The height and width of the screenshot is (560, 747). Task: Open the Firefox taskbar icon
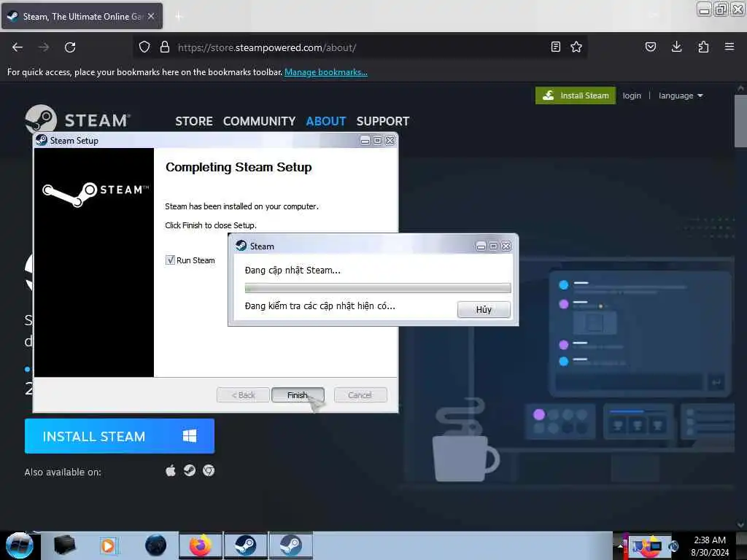[201, 545]
